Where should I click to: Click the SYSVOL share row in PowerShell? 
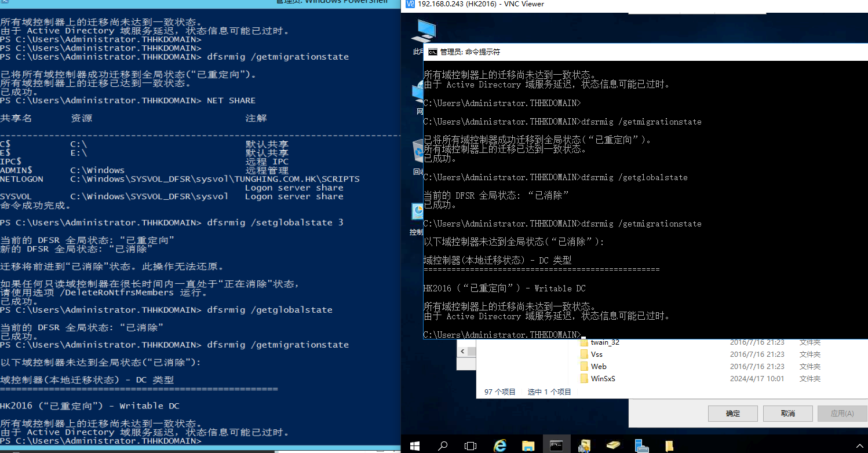pyautogui.click(x=172, y=196)
